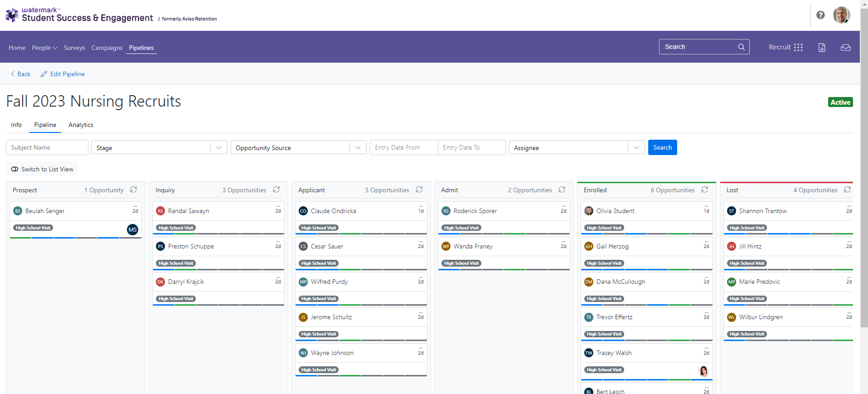Switch to the Analytics tab
868x394 pixels.
click(x=81, y=125)
